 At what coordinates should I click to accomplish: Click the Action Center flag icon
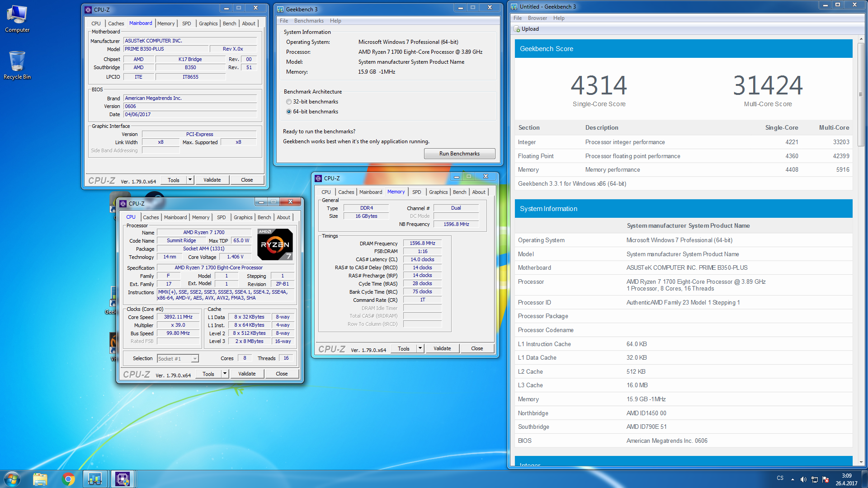(x=826, y=479)
